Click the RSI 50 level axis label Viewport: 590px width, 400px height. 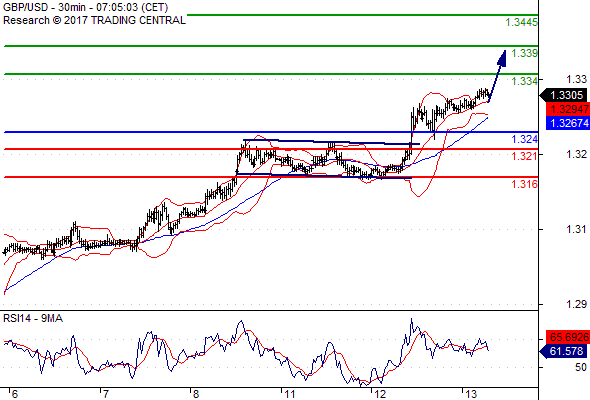click(581, 367)
